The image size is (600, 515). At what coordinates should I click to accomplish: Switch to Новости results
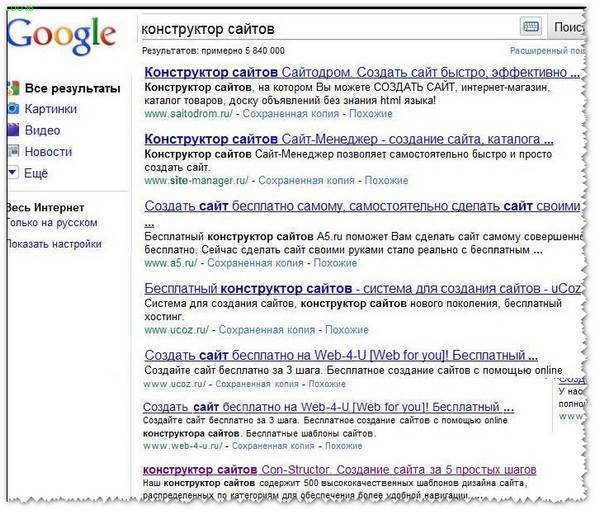click(x=48, y=152)
